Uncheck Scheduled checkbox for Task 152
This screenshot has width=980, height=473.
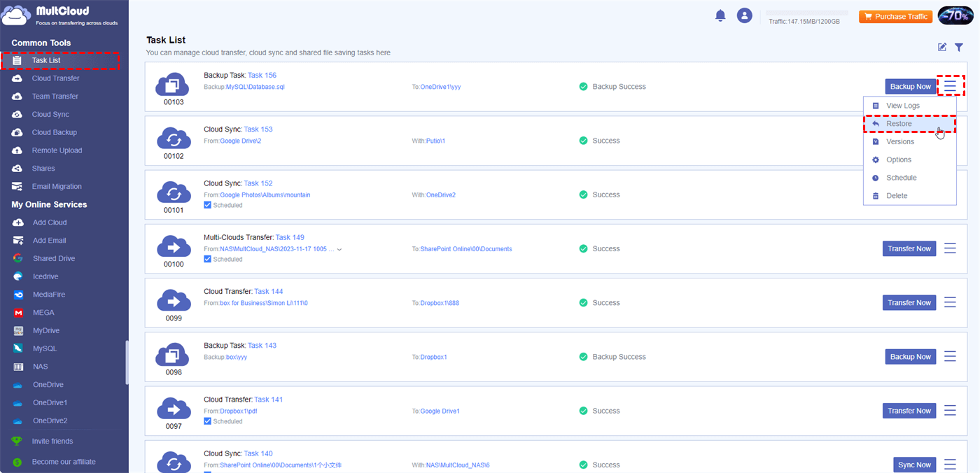coord(207,205)
